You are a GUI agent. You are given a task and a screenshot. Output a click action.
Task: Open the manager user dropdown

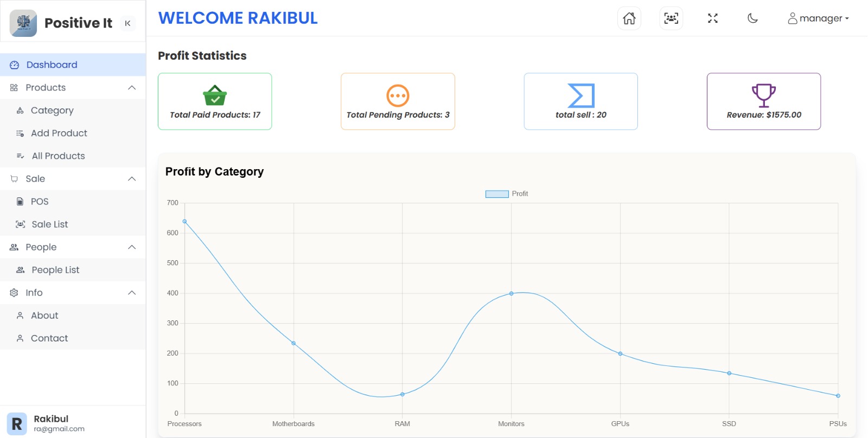pyautogui.click(x=818, y=18)
